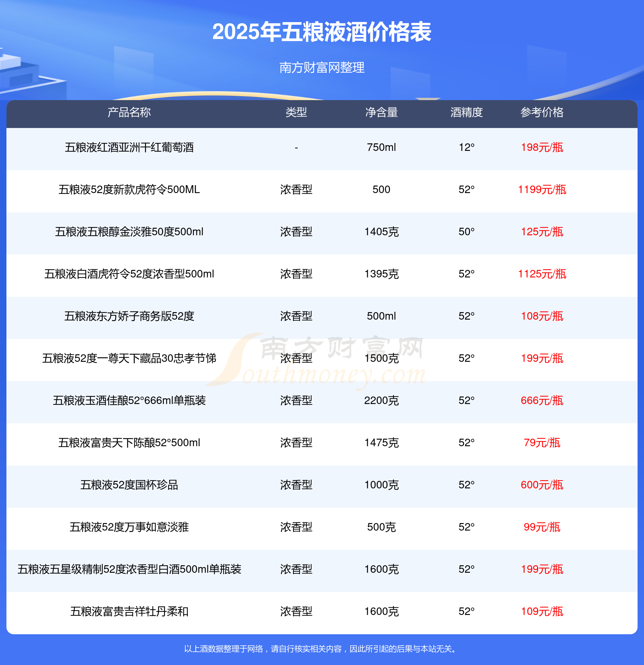Click product name 五粮液富贵天下陈酿52°500ml
644x665 pixels.
pyautogui.click(x=129, y=443)
